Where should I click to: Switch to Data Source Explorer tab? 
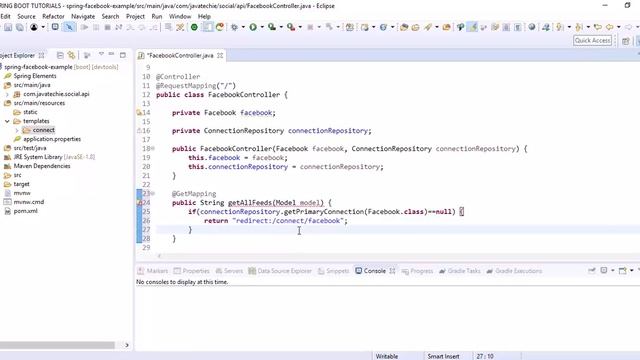280,271
